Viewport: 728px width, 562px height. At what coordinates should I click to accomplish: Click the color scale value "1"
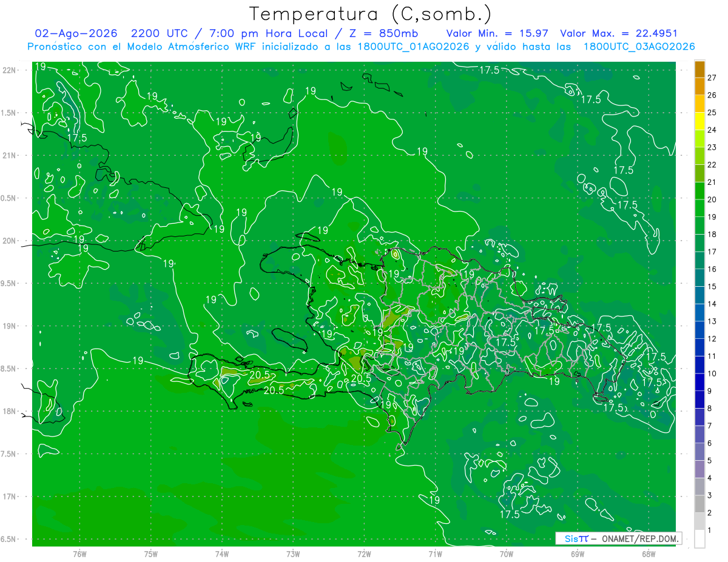tap(710, 530)
